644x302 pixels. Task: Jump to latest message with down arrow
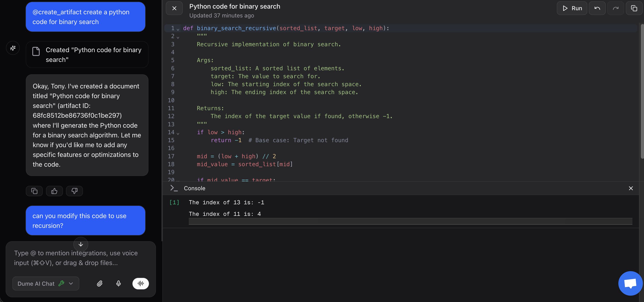pyautogui.click(x=81, y=244)
